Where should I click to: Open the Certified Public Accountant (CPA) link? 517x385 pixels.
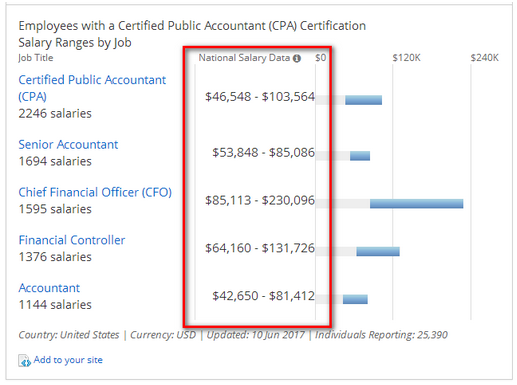tap(92, 88)
